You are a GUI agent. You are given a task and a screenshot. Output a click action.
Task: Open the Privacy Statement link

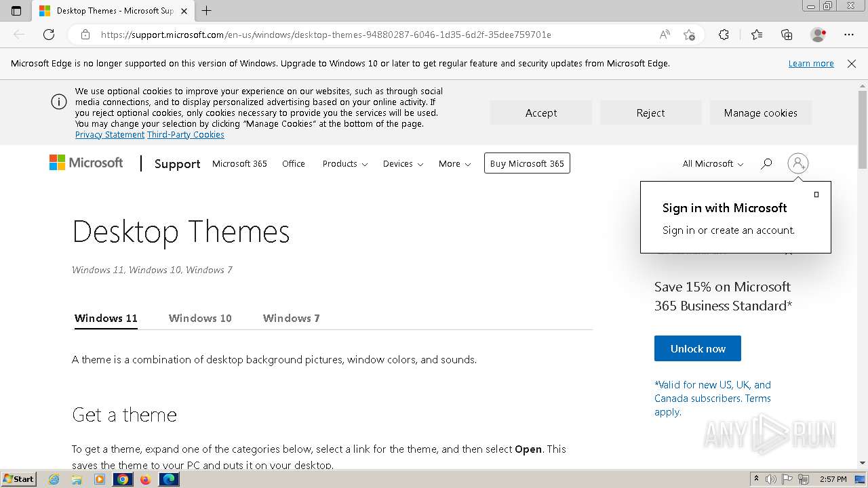109,135
